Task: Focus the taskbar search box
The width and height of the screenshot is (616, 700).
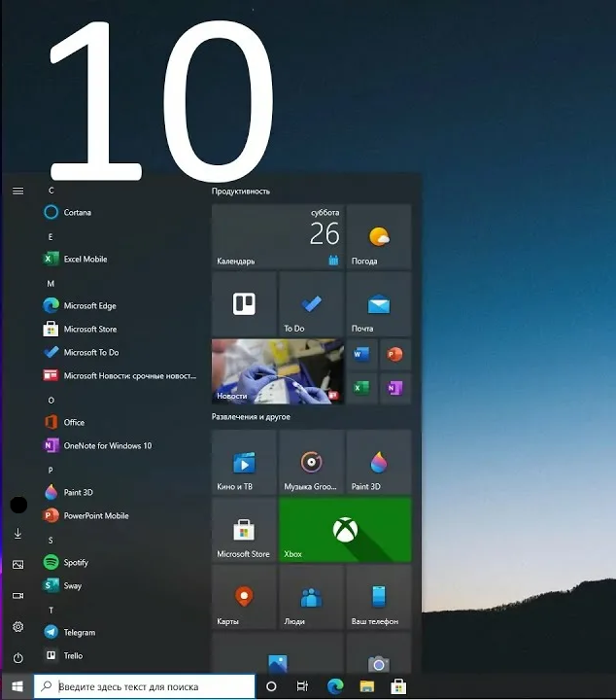Action: [145, 686]
